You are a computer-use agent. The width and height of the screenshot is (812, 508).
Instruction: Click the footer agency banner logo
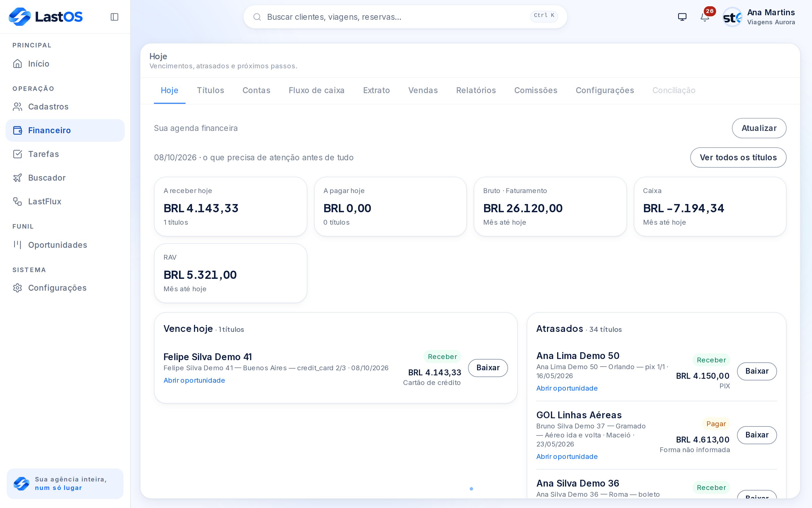(x=21, y=483)
